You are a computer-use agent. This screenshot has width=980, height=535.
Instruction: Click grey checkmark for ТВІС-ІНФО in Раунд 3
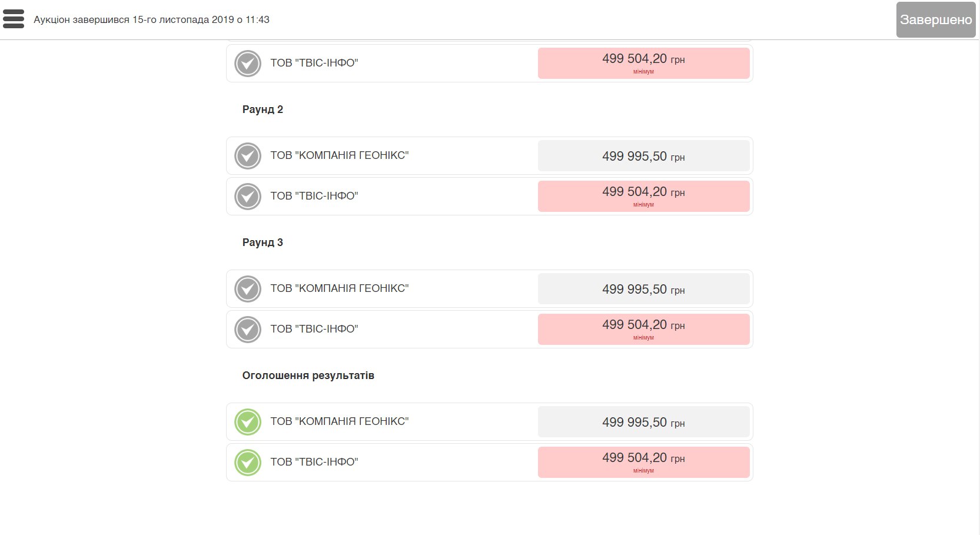tap(248, 330)
